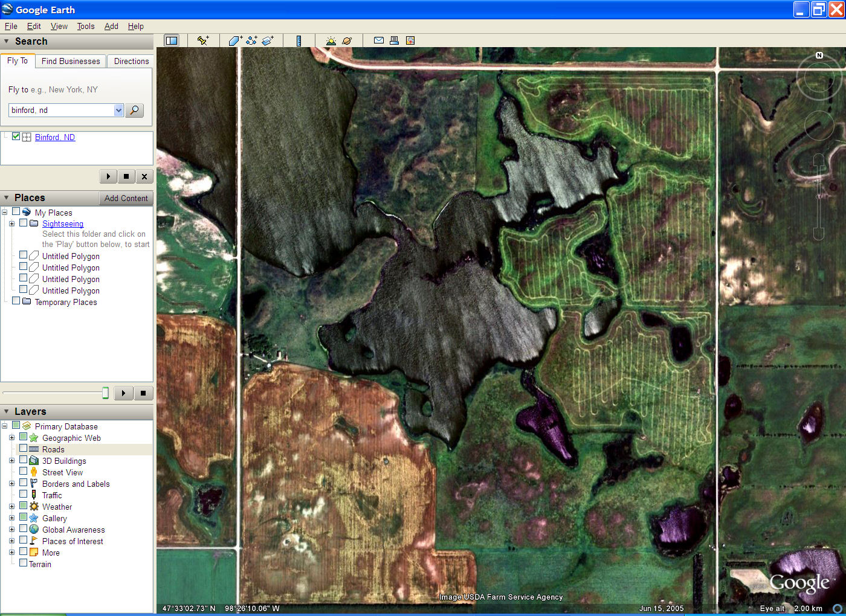This screenshot has width=846, height=616.
Task: Check the first Untitled Polygon checkbox
Action: pyautogui.click(x=23, y=255)
